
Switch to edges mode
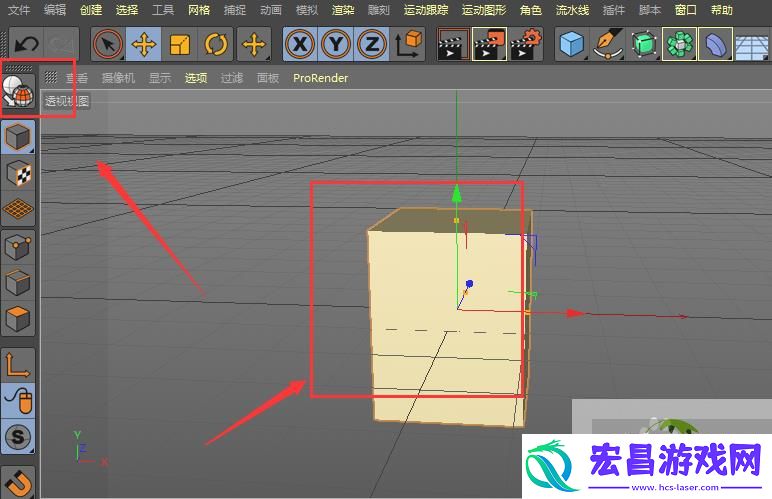pyautogui.click(x=19, y=282)
